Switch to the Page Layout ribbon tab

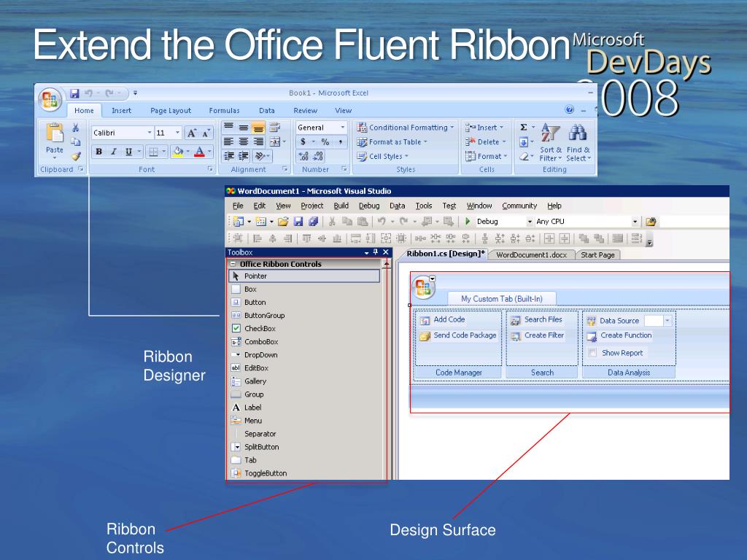click(x=171, y=111)
